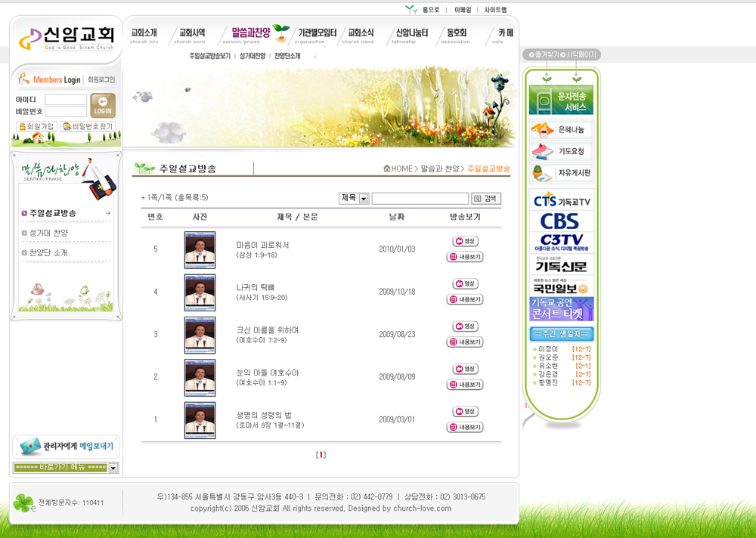Open the CBS banner link
Screen dimensions: 756x538
point(561,221)
